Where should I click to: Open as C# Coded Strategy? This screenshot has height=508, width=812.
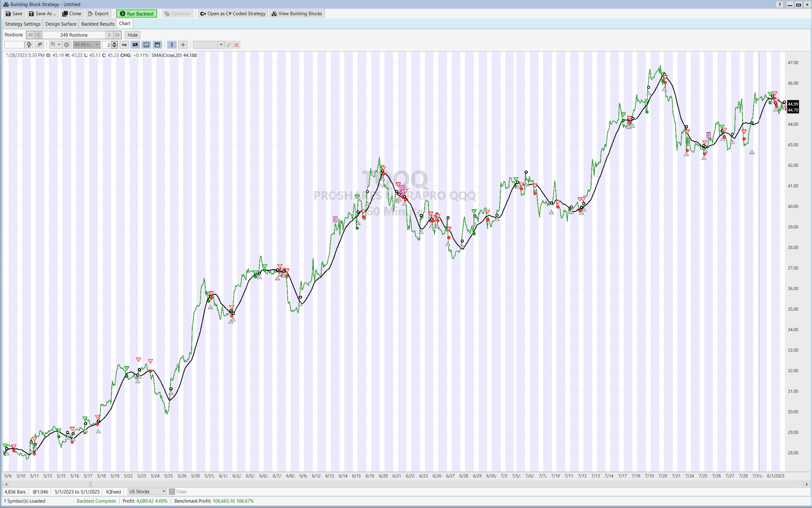tap(233, 14)
